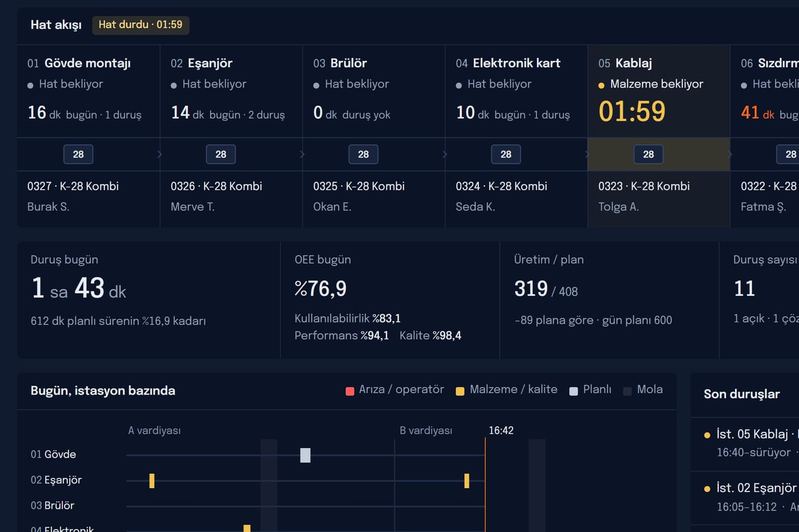Click the grey status dot in Brülör card
This screenshot has height=532, width=799.
(x=316, y=86)
